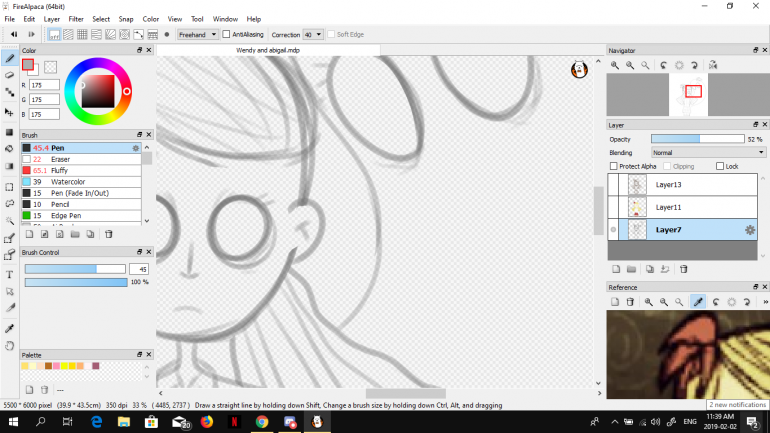Choose the Watercolor brush from list
The image size is (770, 433).
coord(68,181)
